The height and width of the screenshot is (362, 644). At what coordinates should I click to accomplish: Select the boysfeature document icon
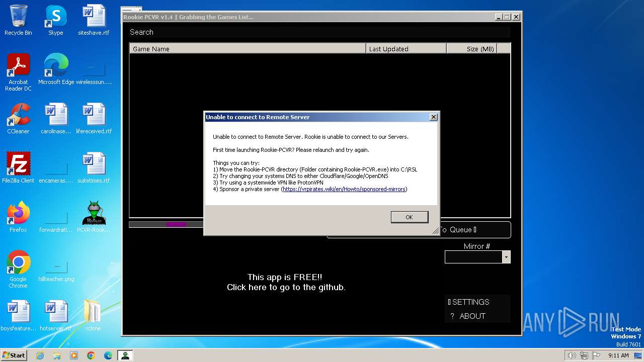18,316
